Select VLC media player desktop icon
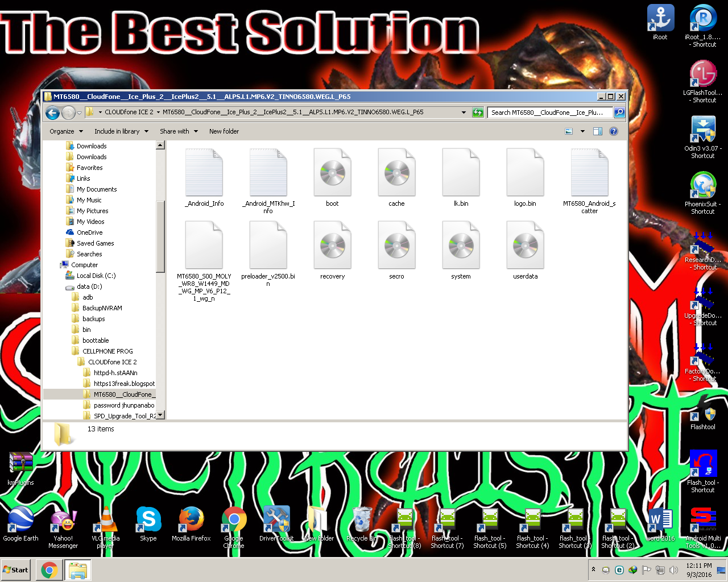Screen dimensions: 728x582 tap(106, 527)
